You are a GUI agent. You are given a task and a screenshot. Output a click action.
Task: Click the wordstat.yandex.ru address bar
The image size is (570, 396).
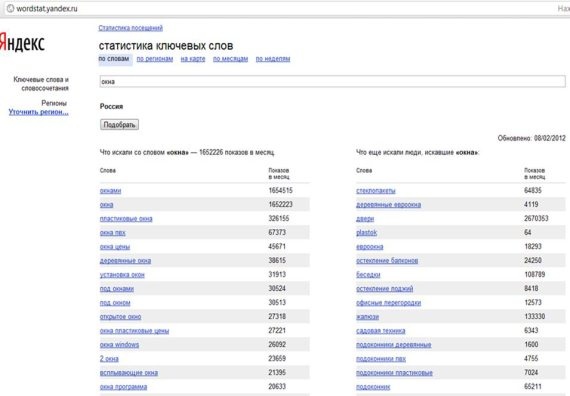click(284, 8)
